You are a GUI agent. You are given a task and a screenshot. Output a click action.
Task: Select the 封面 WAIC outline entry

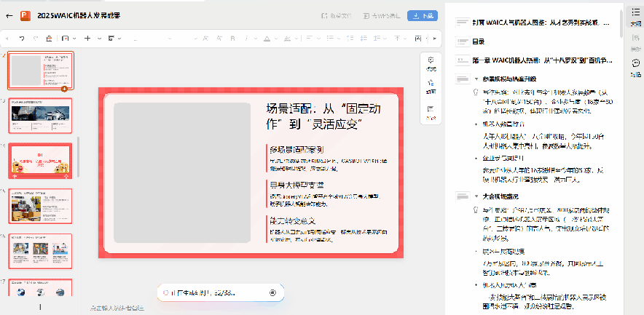(x=541, y=23)
